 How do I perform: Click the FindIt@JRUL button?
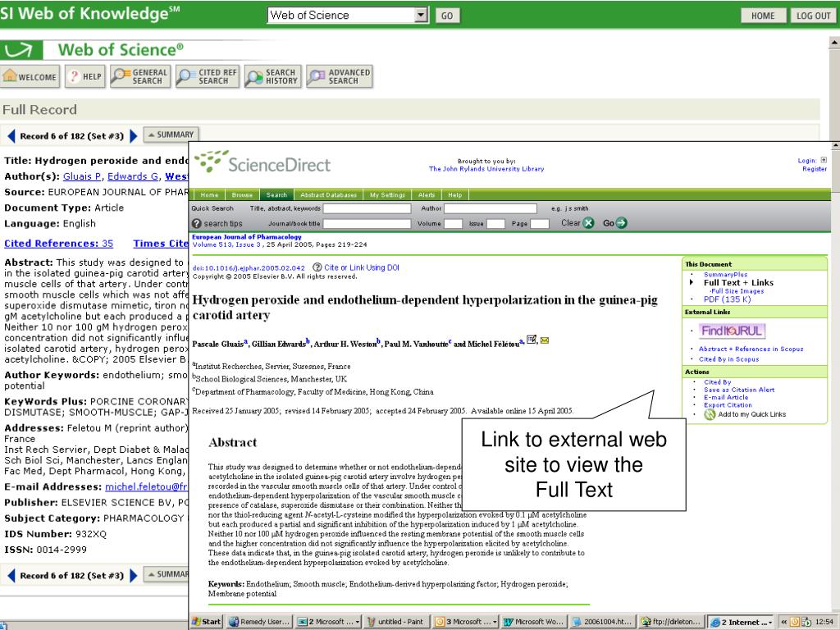(732, 331)
